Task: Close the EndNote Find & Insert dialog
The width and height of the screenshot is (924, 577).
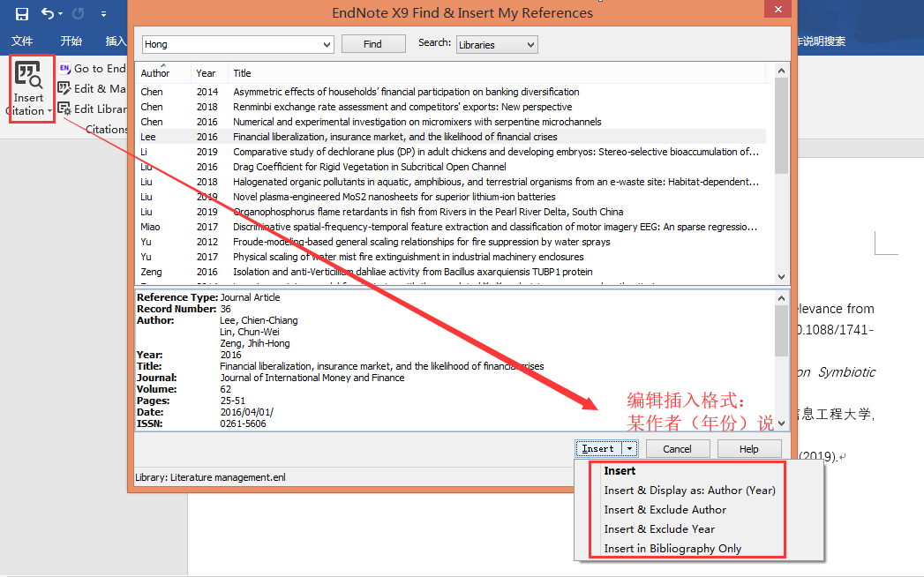Action: point(778,9)
